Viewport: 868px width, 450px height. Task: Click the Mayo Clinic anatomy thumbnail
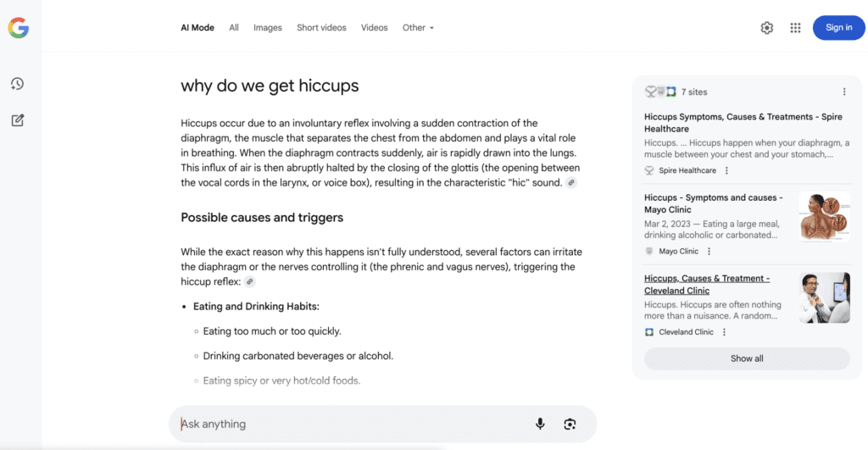[824, 217]
